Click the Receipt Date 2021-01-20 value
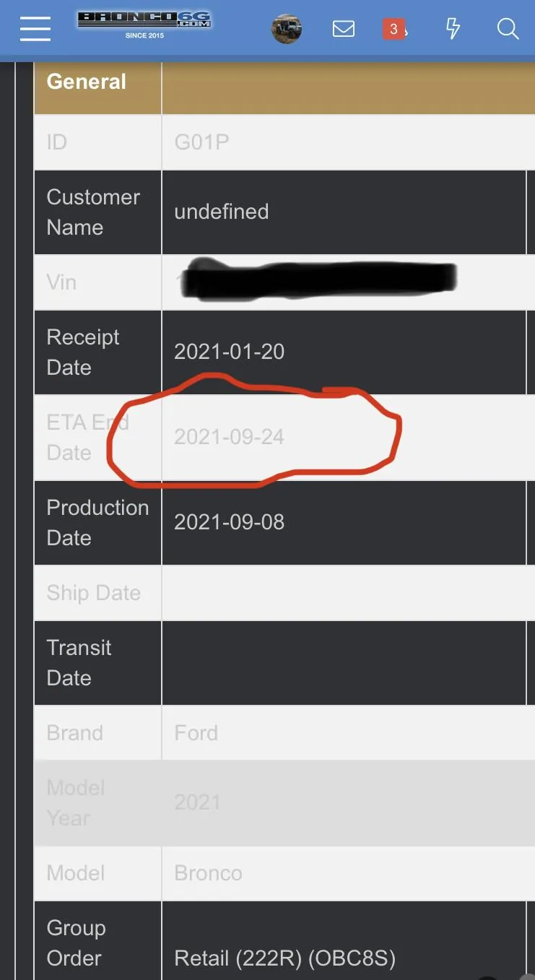The width and height of the screenshot is (535, 980). coord(230,352)
